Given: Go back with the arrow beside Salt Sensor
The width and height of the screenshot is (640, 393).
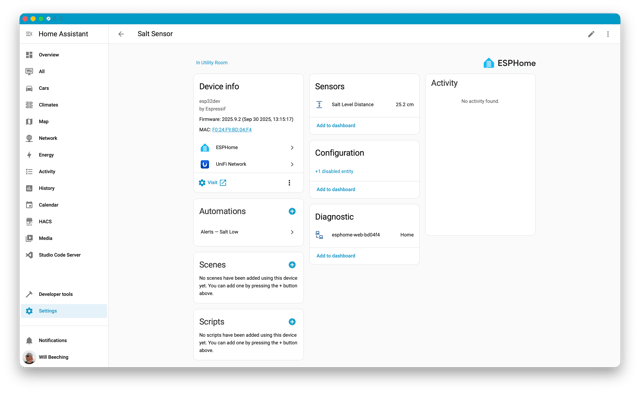Looking at the screenshot, I should click(121, 34).
